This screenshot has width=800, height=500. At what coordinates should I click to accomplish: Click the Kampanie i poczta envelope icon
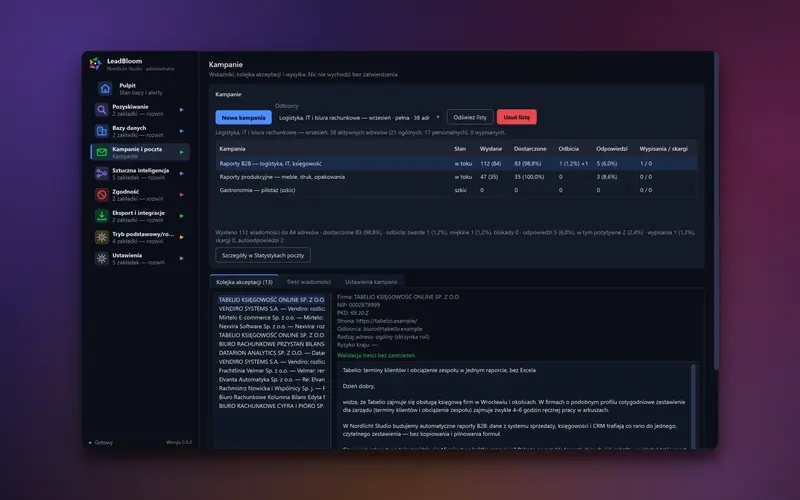click(102, 152)
